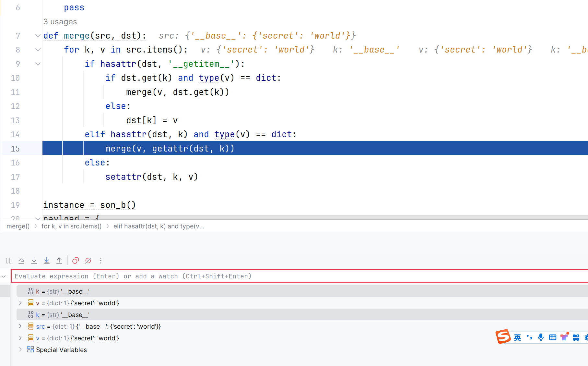Expand Special Variables node
The image size is (588, 366).
point(20,349)
